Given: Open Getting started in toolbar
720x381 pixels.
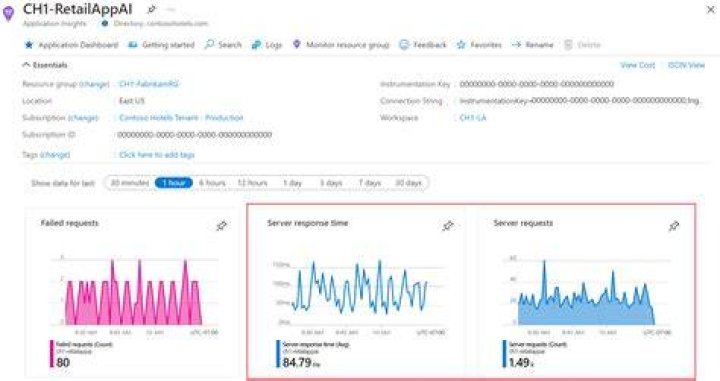Looking at the screenshot, I should coord(161,45).
